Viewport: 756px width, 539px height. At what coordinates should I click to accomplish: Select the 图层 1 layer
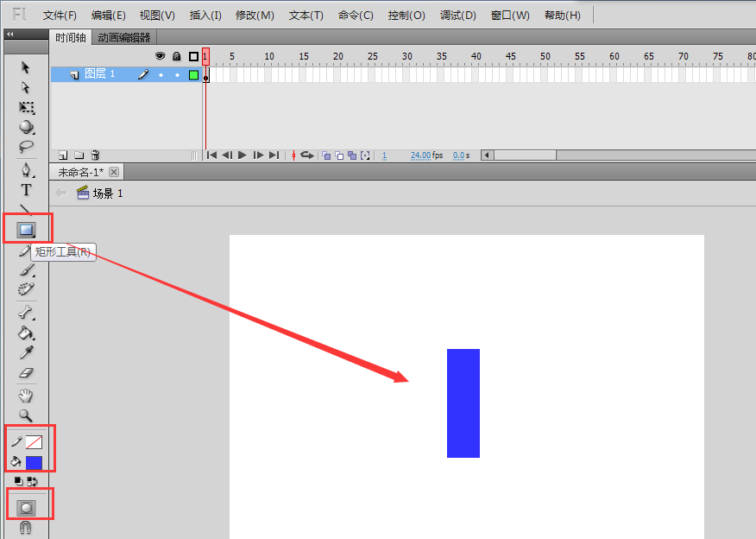[126, 74]
